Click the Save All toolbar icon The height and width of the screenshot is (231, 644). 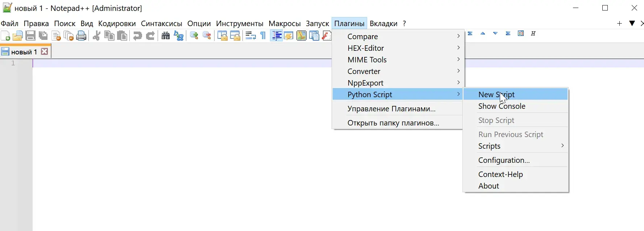click(43, 36)
